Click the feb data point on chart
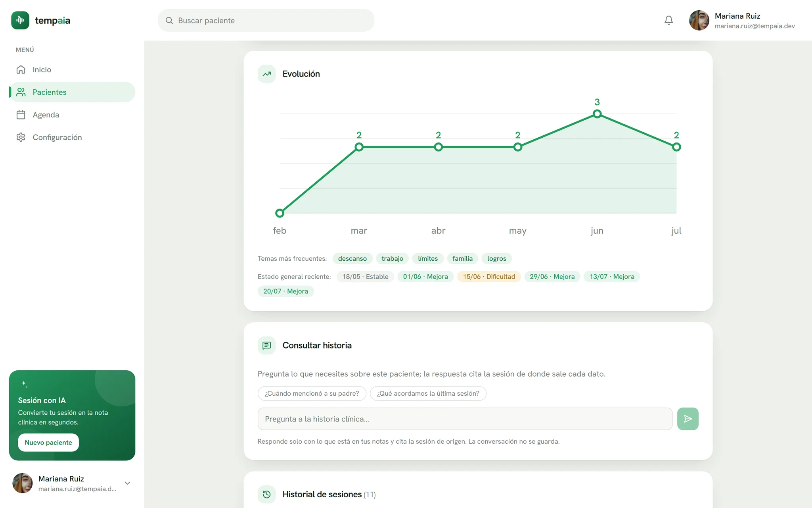812x508 pixels. pos(280,213)
